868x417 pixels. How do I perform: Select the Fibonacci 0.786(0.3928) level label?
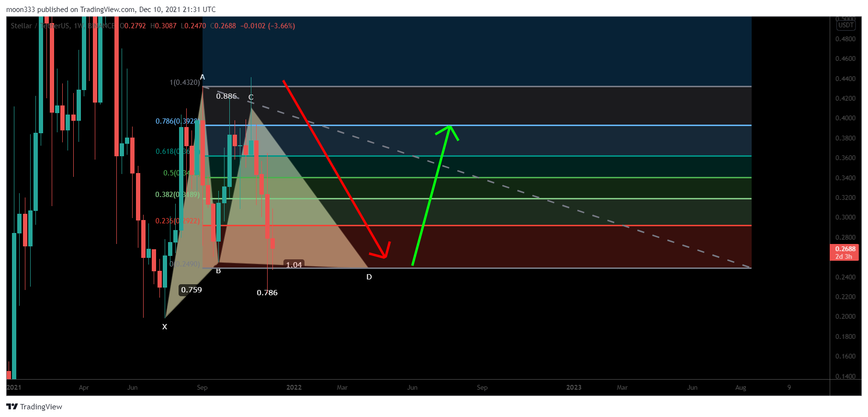click(x=178, y=121)
